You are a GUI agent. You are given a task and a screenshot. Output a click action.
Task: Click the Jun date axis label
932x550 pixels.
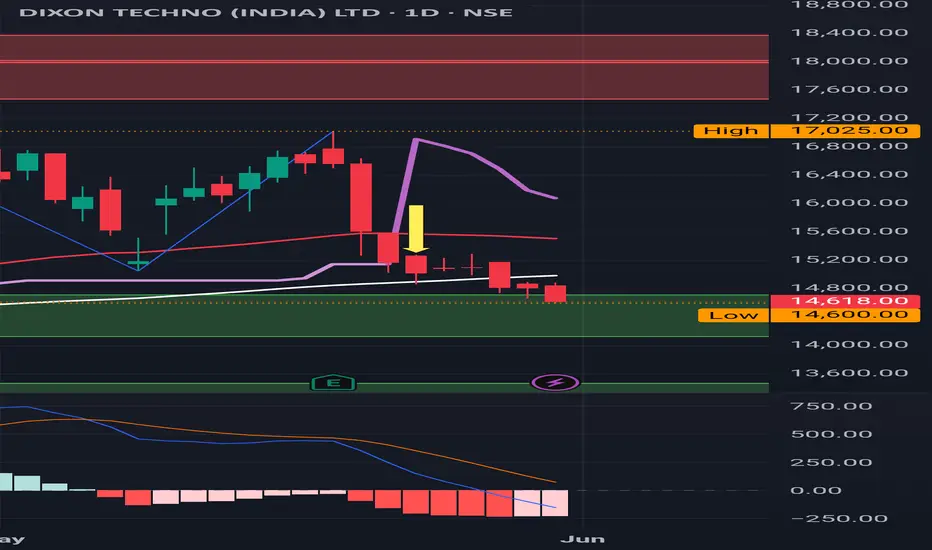coord(582,539)
